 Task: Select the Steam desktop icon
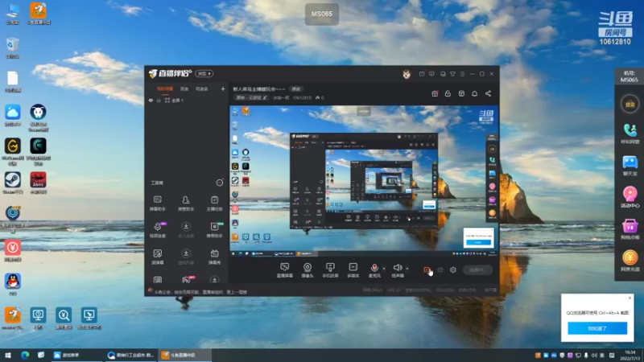pos(13,183)
